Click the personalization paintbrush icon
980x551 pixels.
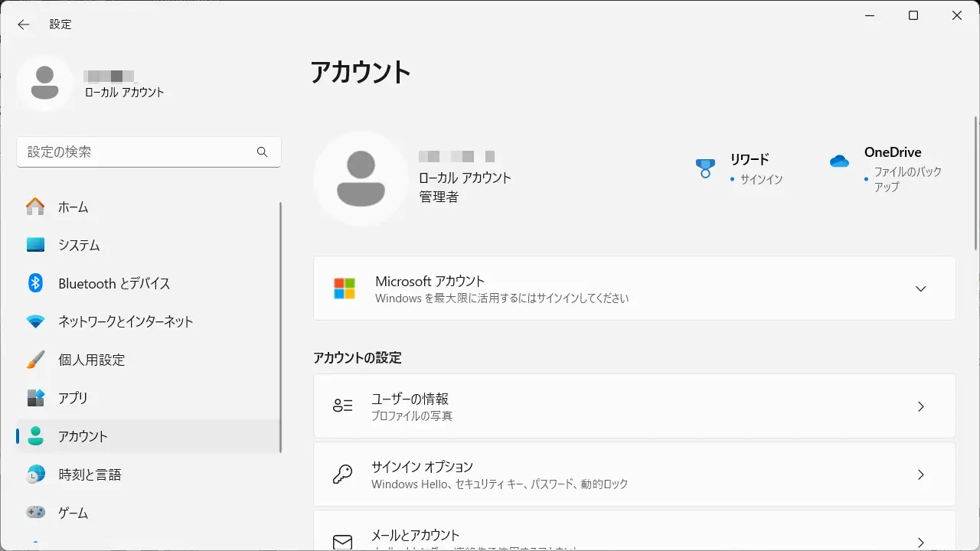click(35, 360)
